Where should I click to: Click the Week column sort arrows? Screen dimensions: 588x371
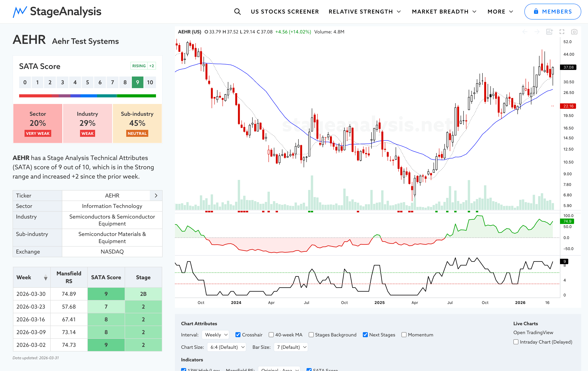point(45,277)
